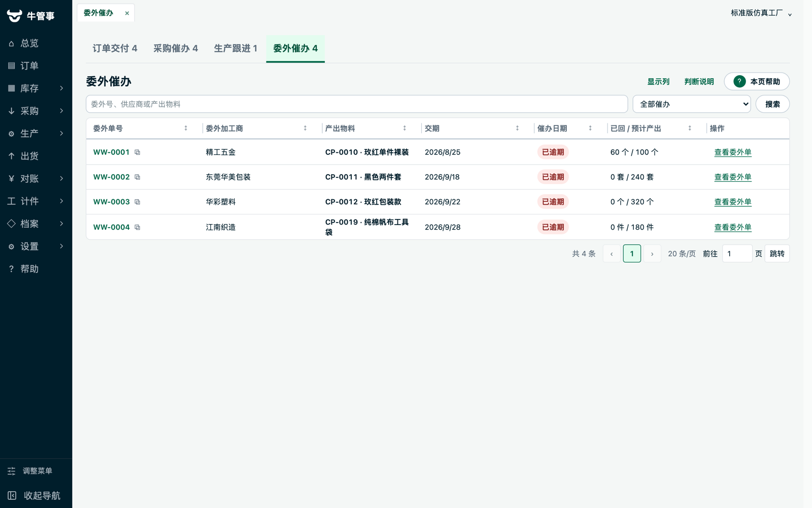This screenshot has height=508, width=812.
Task: Open the 全部催办 filter dropdown
Action: [692, 104]
